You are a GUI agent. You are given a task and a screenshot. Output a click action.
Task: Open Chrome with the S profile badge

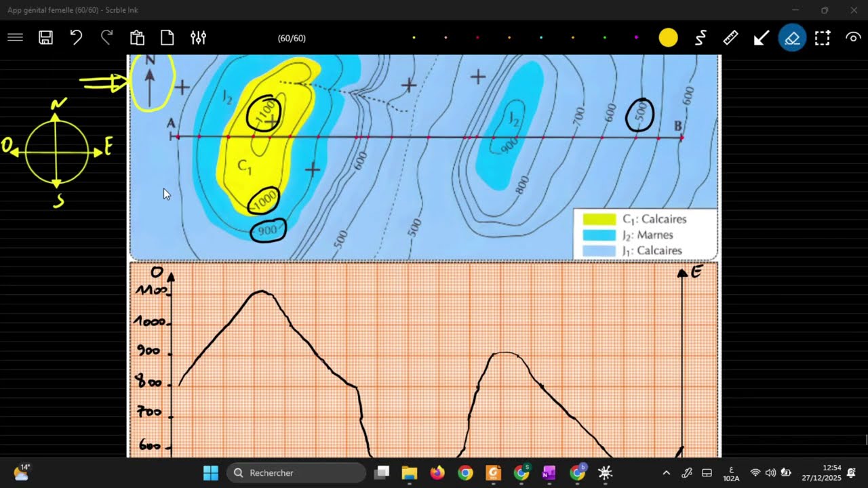[521, 472]
